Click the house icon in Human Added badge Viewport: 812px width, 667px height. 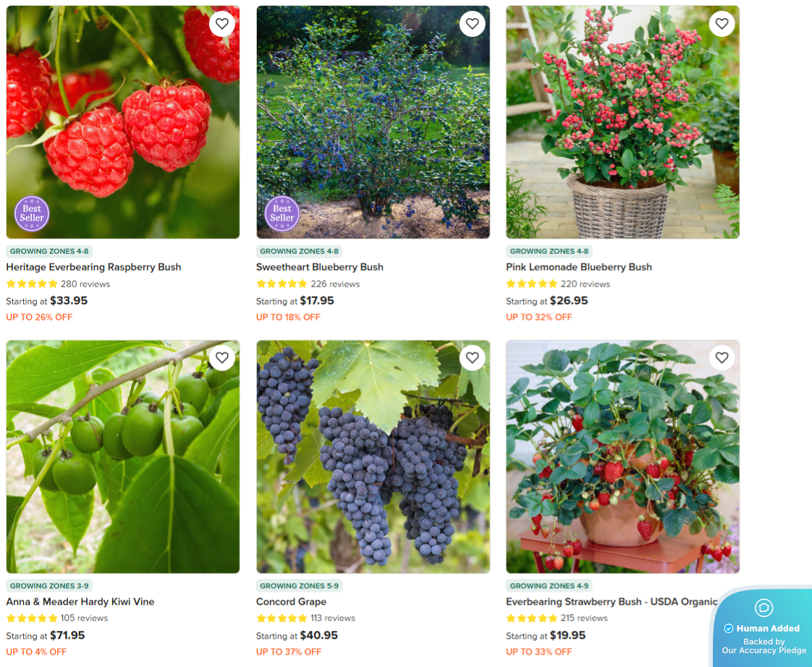click(x=764, y=607)
